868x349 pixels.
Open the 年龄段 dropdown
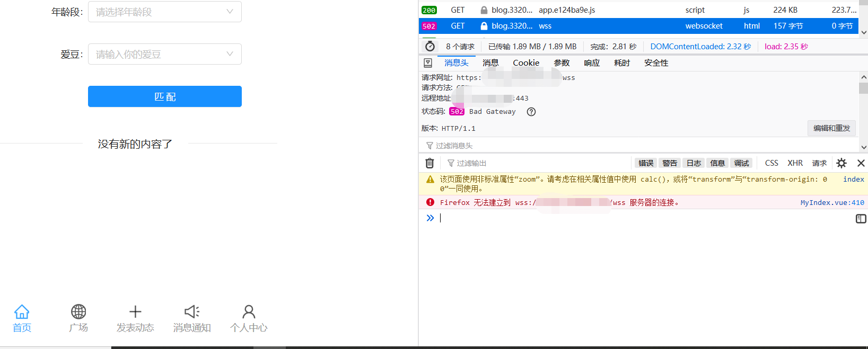(165, 12)
